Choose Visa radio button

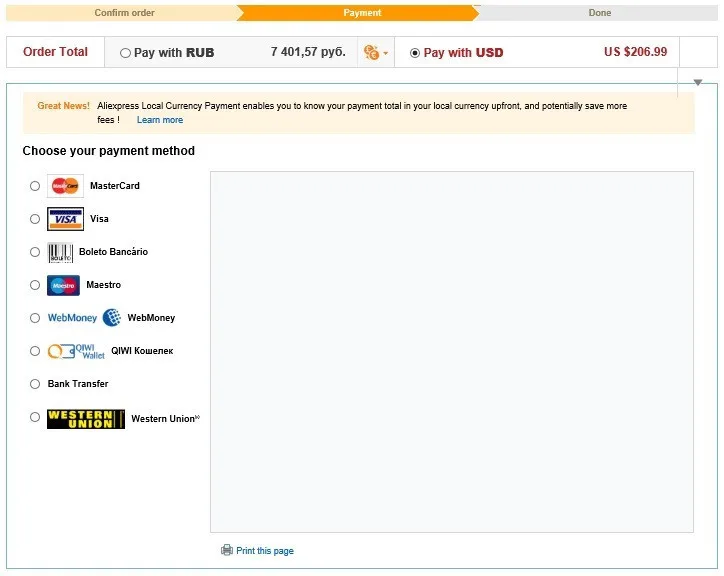(x=35, y=219)
